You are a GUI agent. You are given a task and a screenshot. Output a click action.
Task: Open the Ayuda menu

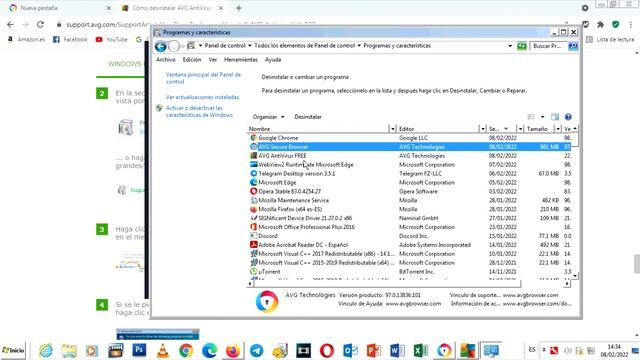point(273,60)
